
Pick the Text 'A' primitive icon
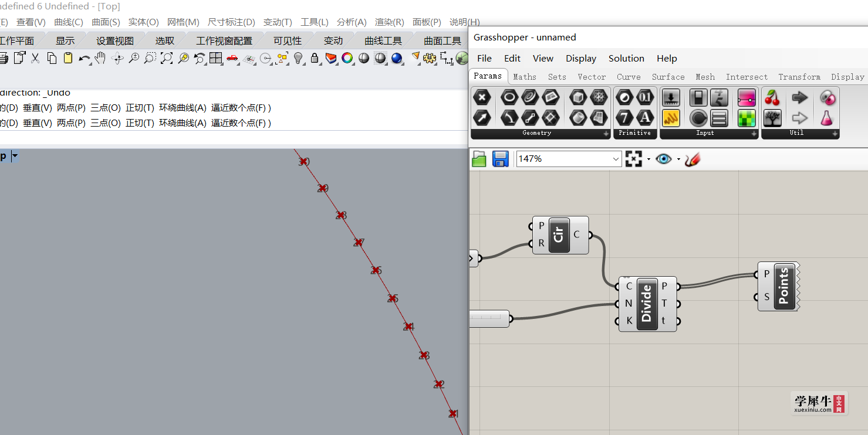(x=645, y=117)
